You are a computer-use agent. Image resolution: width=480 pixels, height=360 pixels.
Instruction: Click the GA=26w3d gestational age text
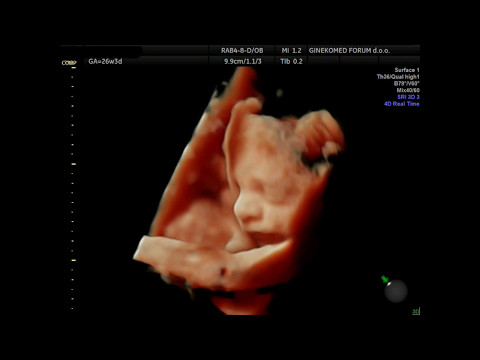pyautogui.click(x=105, y=61)
